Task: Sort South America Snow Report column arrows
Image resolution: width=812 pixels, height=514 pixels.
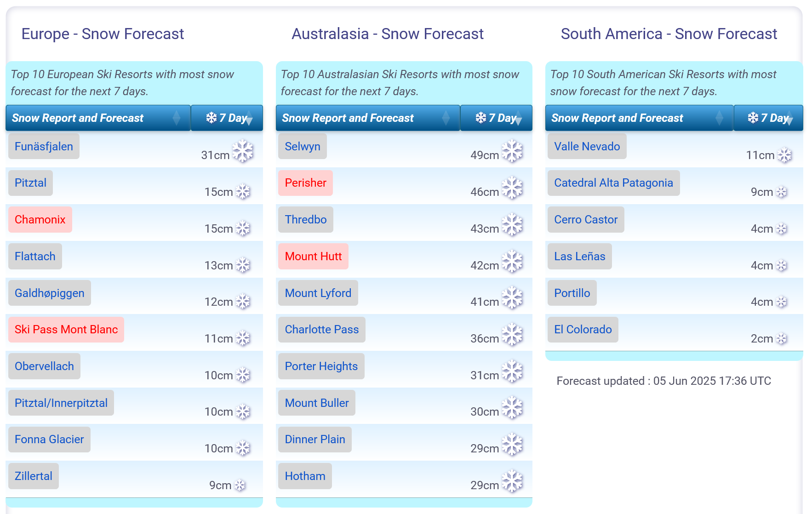Action: 720,118
